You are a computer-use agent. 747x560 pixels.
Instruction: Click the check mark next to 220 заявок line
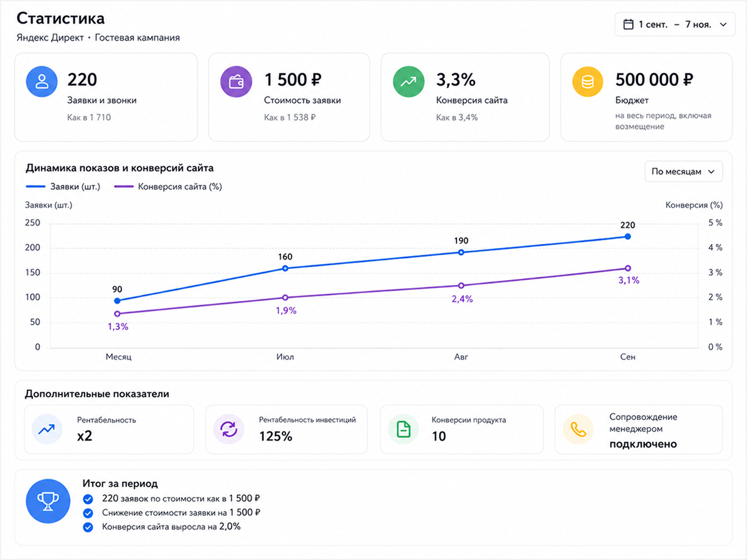pyautogui.click(x=88, y=498)
